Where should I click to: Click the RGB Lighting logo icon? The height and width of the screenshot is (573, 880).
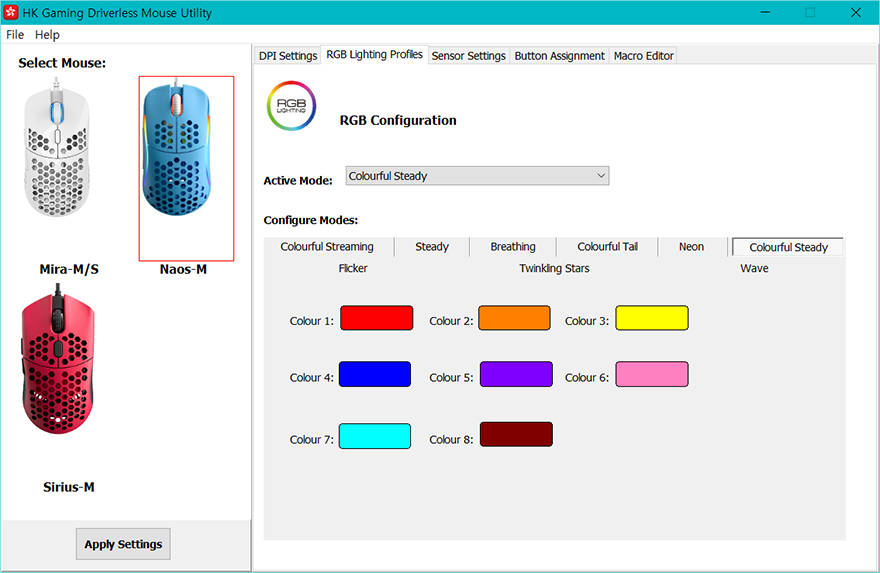(291, 106)
